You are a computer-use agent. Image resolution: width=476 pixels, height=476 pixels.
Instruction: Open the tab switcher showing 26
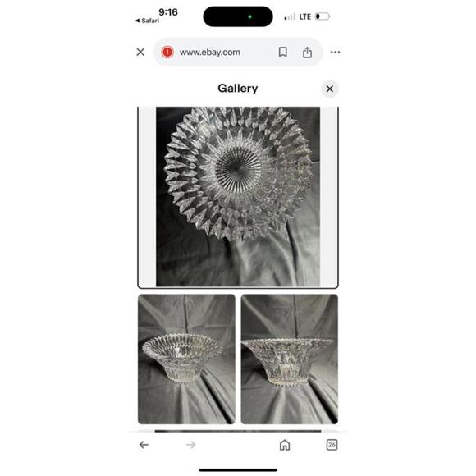[x=332, y=445]
